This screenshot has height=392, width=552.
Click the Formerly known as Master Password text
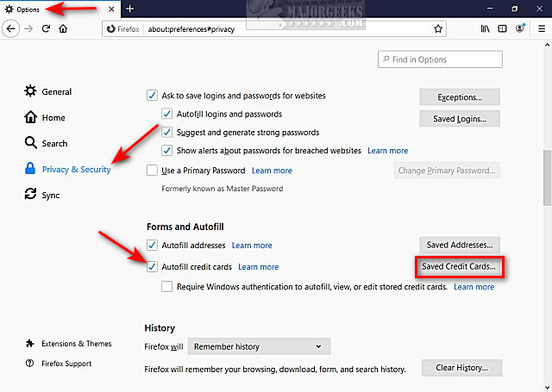point(223,189)
